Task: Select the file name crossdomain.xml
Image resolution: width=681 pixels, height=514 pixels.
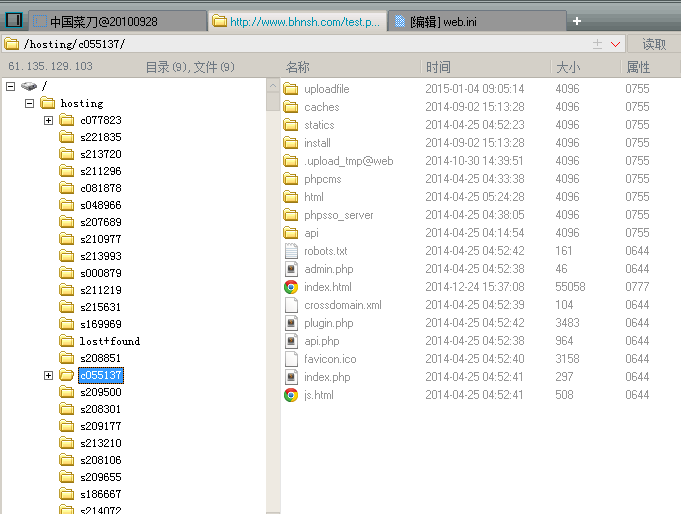Action: [343, 305]
